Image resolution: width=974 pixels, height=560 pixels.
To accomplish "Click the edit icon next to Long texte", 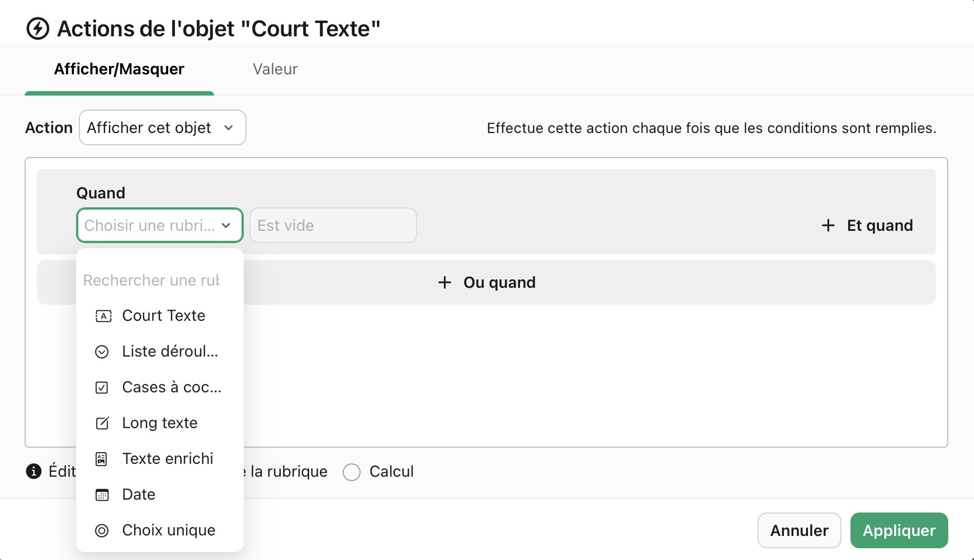I will click(102, 423).
